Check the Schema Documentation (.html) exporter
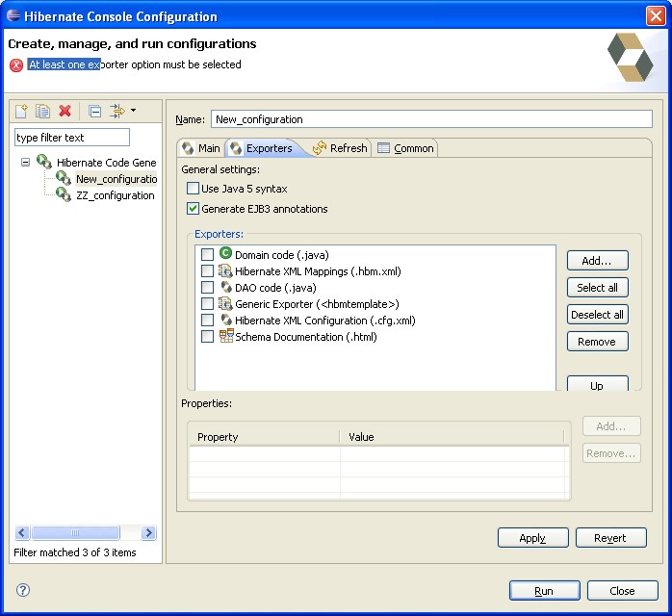672x616 pixels. coord(207,336)
